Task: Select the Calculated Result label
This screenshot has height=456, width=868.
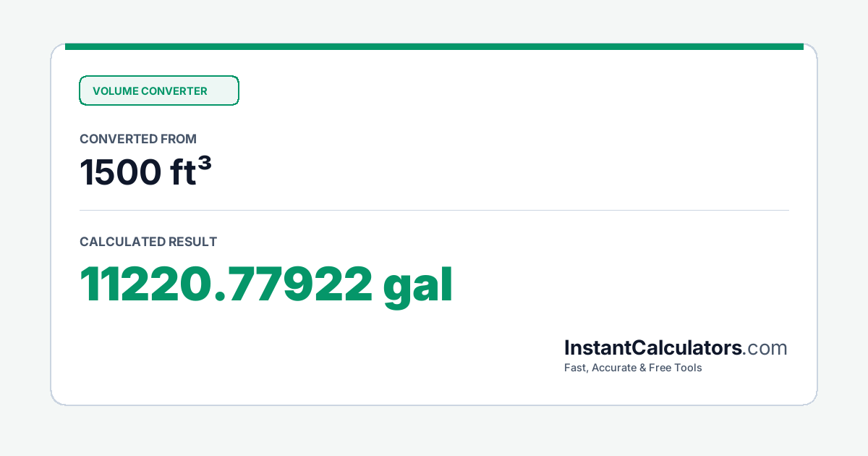Action: click(148, 242)
